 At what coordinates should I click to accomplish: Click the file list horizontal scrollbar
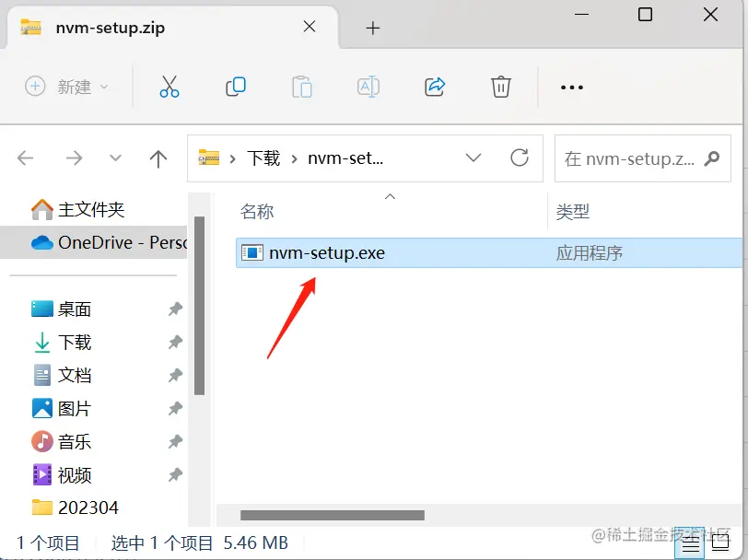click(x=333, y=515)
